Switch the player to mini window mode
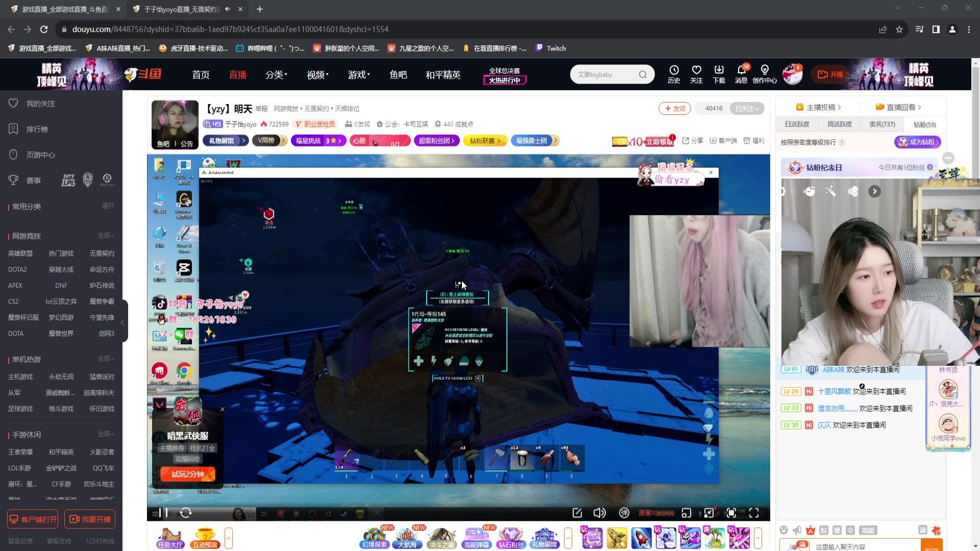This screenshot has width=980, height=551. [x=687, y=513]
